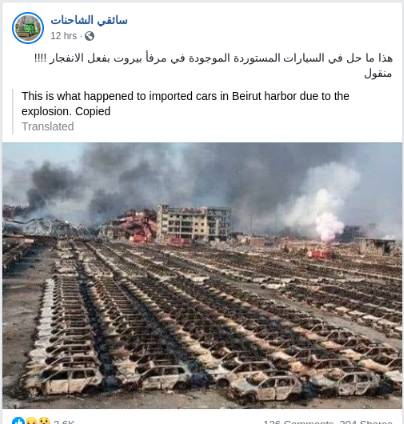Click the Translated label under the post
The image size is (404, 424).
tap(48, 127)
